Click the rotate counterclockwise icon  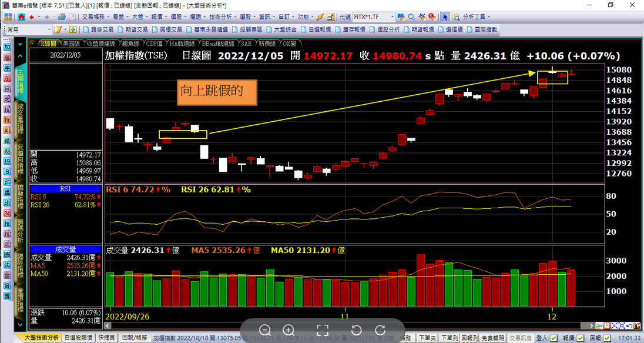coord(356,330)
